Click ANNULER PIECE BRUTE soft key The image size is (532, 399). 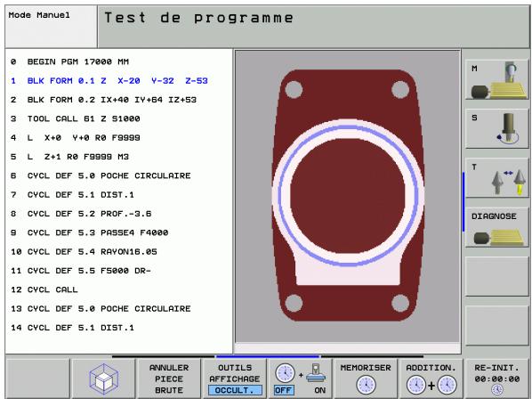click(x=169, y=379)
